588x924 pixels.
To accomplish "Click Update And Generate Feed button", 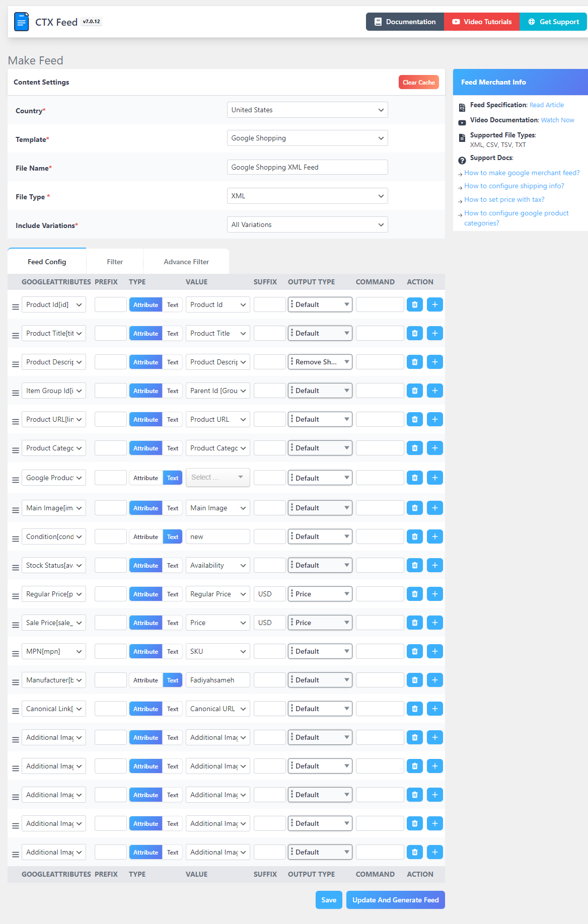I will pyautogui.click(x=395, y=900).
